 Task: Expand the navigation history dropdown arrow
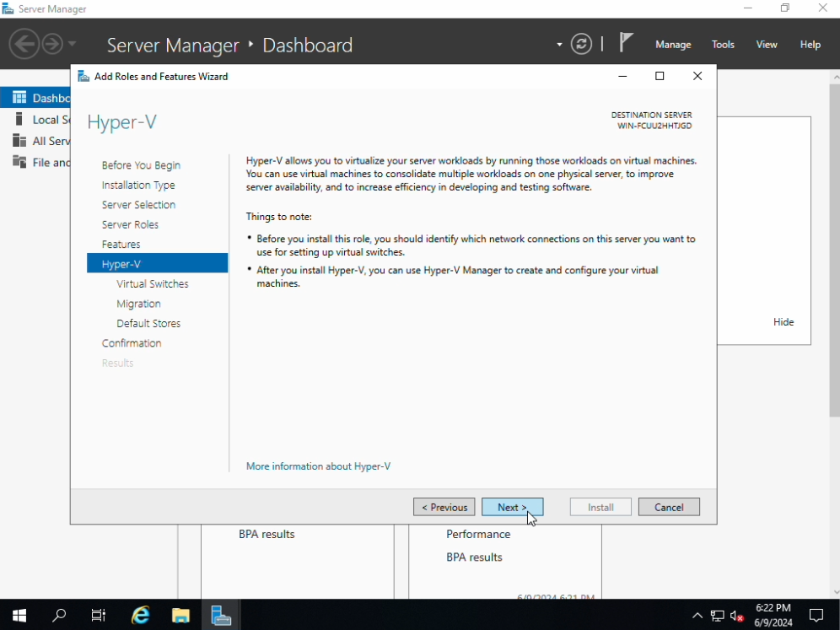click(73, 44)
